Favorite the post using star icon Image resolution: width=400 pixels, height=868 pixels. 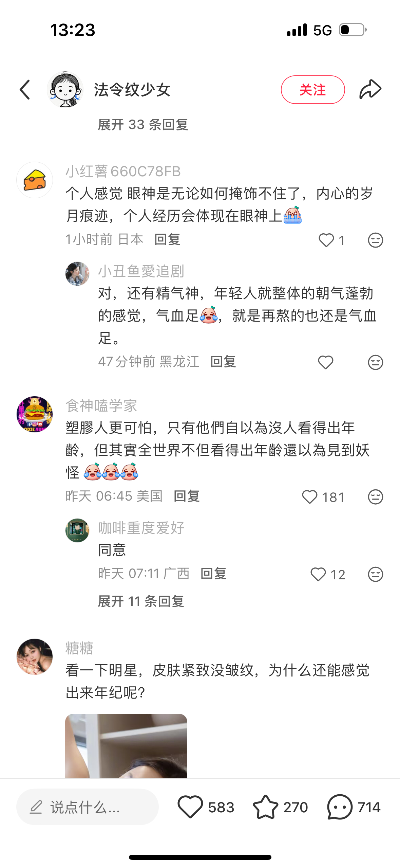[x=265, y=807]
